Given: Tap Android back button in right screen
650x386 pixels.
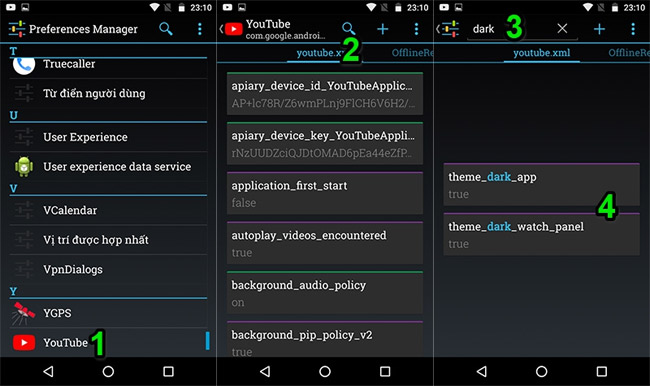Looking at the screenshot, I should pos(481,371).
